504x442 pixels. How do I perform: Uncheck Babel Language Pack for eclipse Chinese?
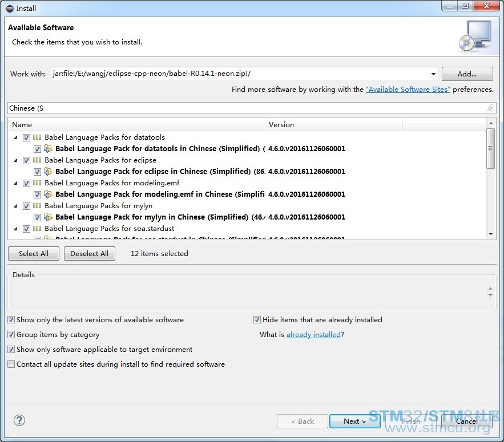click(x=37, y=172)
